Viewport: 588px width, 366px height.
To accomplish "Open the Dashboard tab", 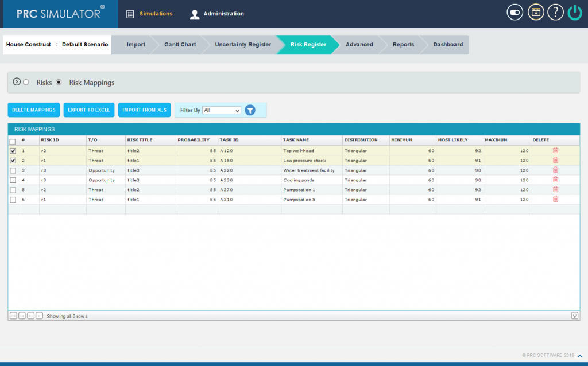I will pos(448,45).
